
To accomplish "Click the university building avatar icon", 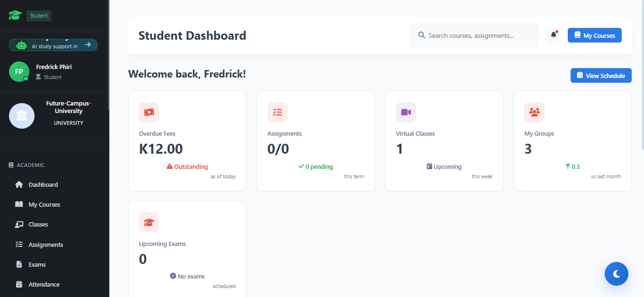I will 22,116.
